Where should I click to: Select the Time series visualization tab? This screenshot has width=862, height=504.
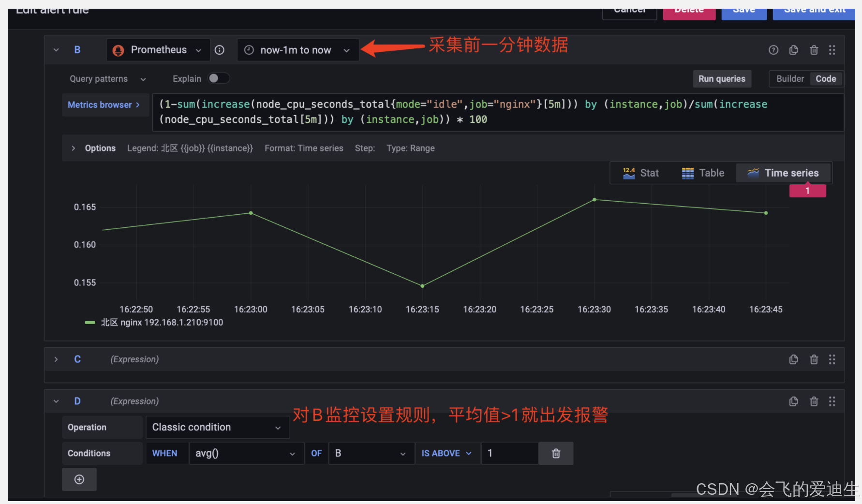pyautogui.click(x=783, y=173)
